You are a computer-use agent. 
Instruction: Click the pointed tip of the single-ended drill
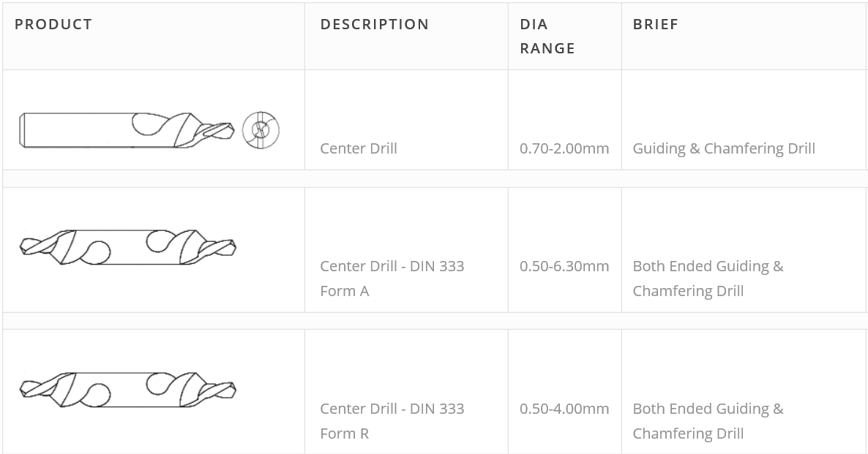tap(231, 131)
